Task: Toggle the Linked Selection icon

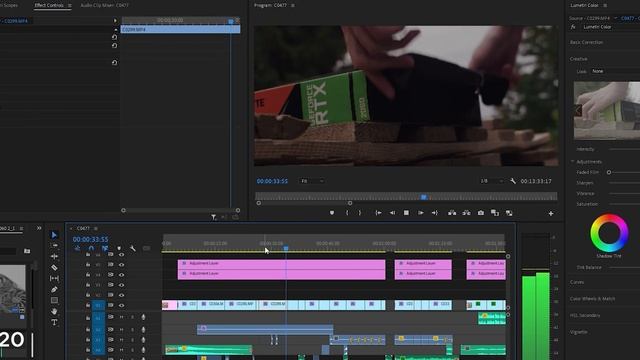Action: coord(105,248)
